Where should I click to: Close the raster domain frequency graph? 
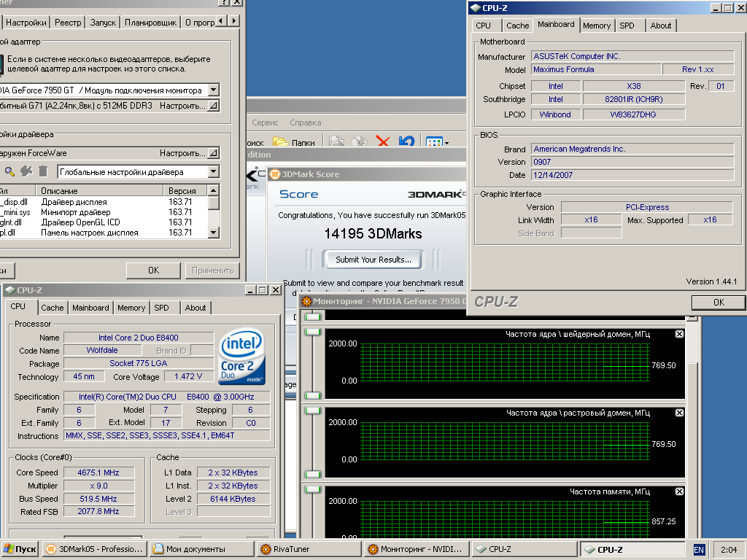tap(679, 413)
